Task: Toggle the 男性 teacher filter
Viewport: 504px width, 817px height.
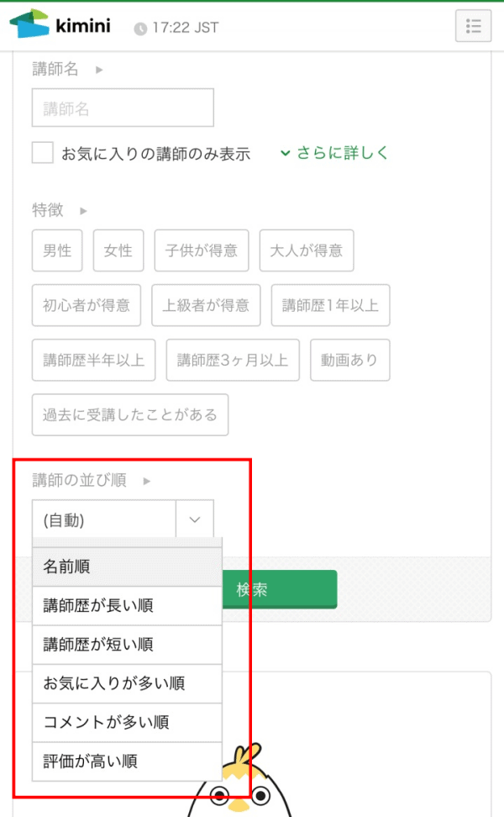Action: [x=56, y=250]
